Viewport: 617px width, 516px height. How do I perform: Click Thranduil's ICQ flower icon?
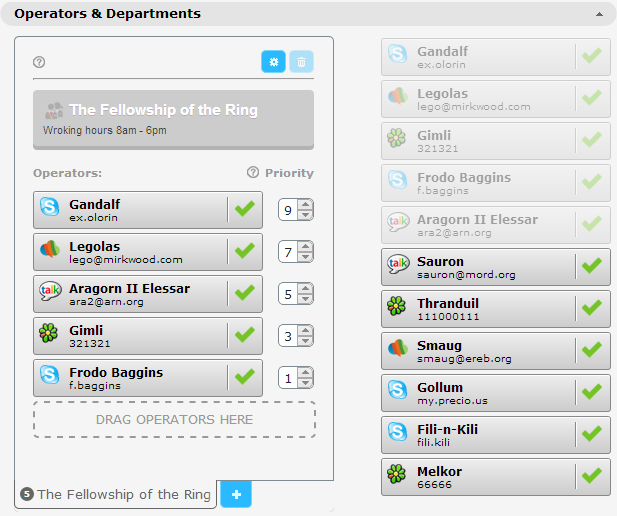tap(397, 306)
